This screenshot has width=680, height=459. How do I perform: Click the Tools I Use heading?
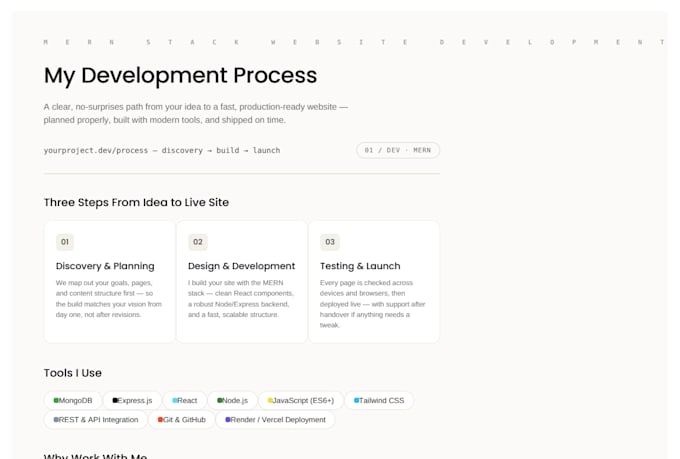[x=72, y=373]
